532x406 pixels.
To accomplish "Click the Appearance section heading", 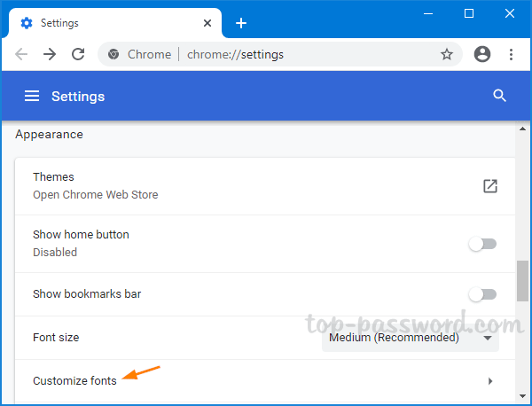I will (49, 135).
